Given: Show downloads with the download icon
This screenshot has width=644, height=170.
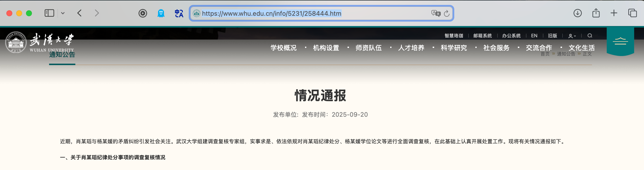Looking at the screenshot, I should pos(577,13).
